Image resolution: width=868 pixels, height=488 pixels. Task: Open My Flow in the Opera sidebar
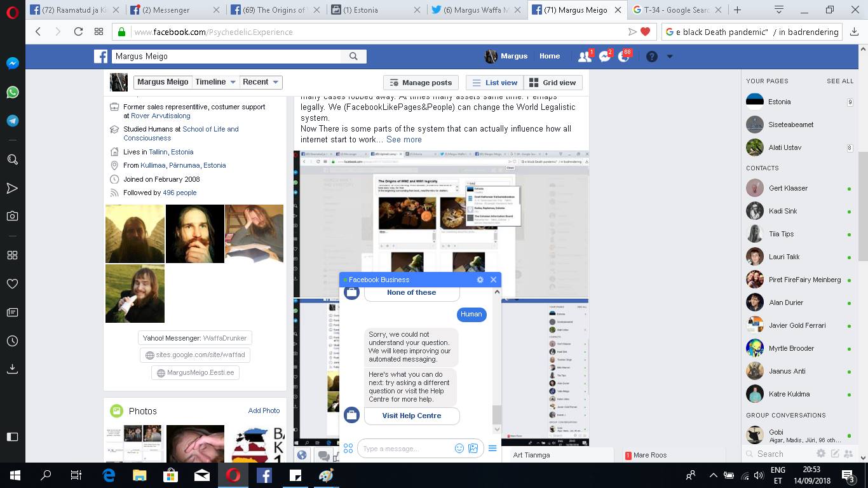click(12, 187)
